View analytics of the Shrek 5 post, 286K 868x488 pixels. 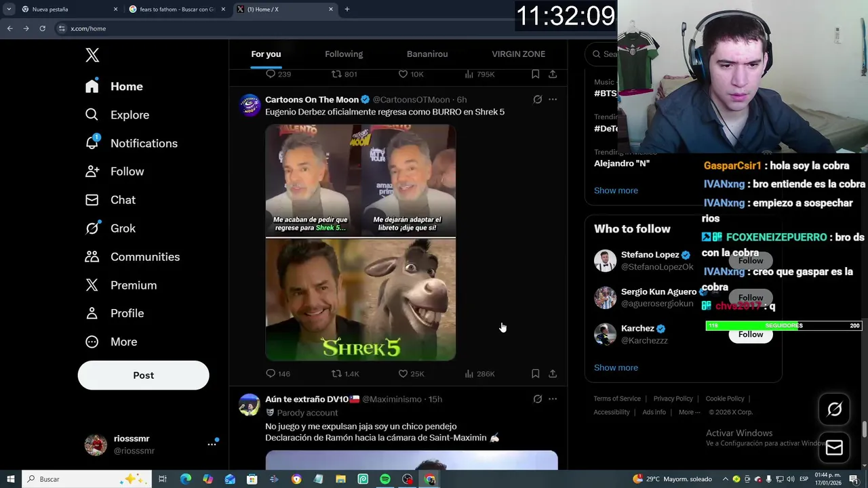click(479, 373)
